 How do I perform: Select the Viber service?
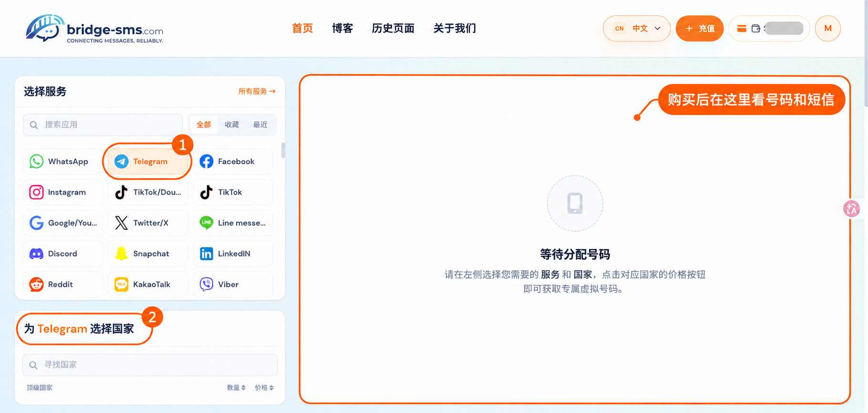233,284
